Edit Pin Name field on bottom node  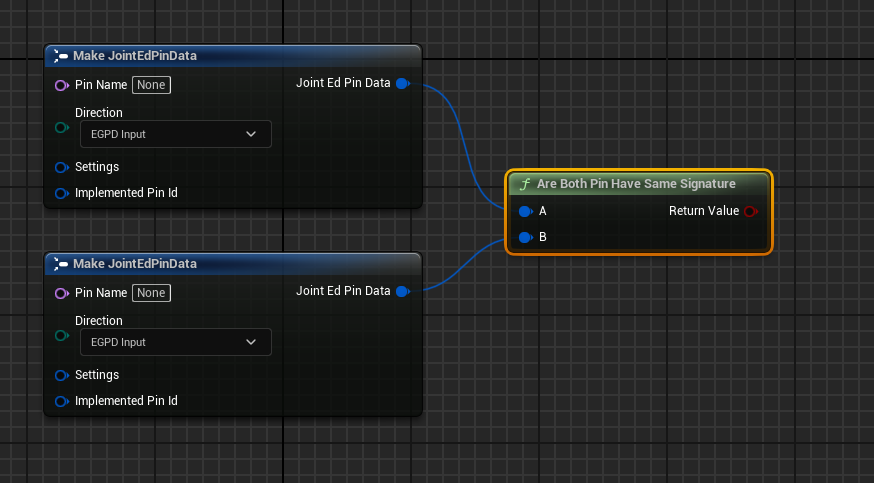(x=151, y=293)
